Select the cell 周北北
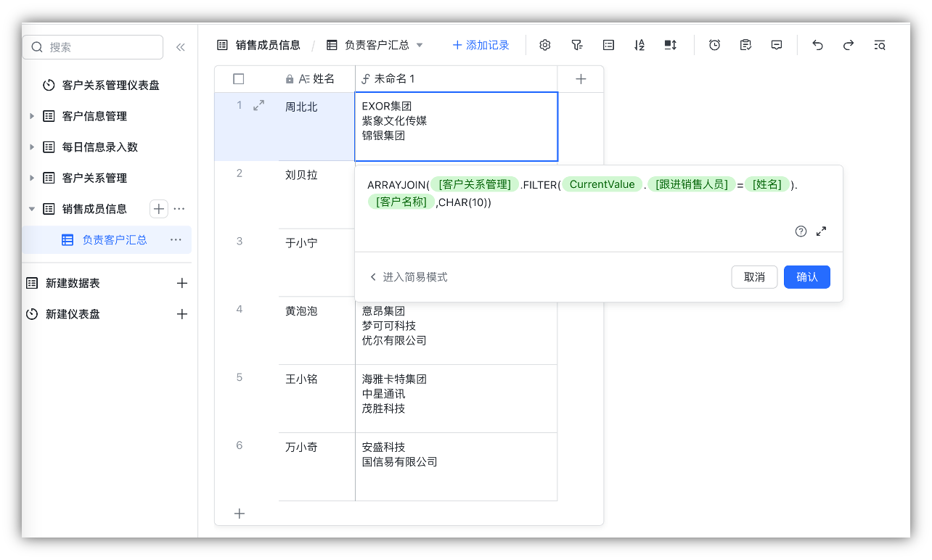 point(316,126)
